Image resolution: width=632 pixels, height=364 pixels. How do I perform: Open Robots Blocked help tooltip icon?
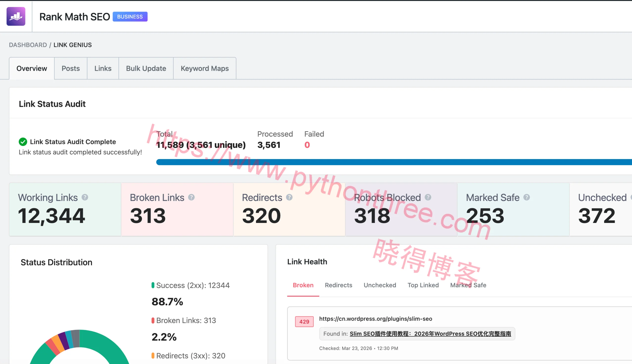[x=428, y=197]
